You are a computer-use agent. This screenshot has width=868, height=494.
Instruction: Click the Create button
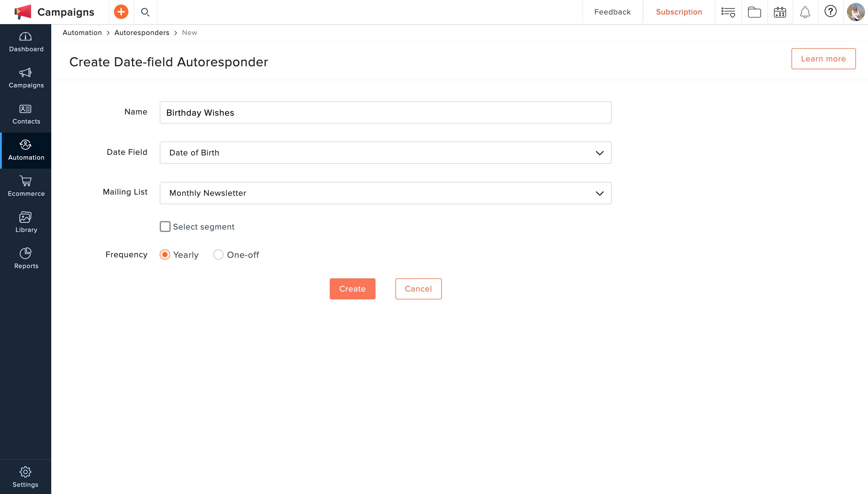[352, 289]
